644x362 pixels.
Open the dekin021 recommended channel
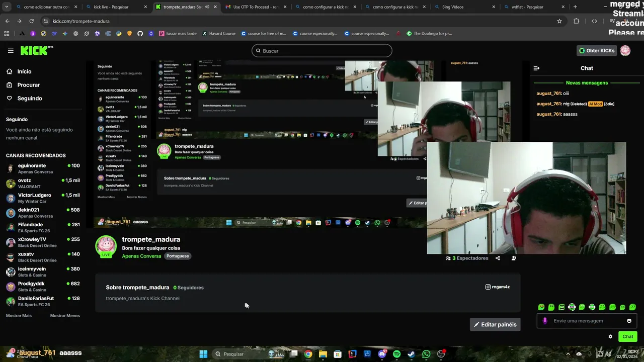(43, 213)
